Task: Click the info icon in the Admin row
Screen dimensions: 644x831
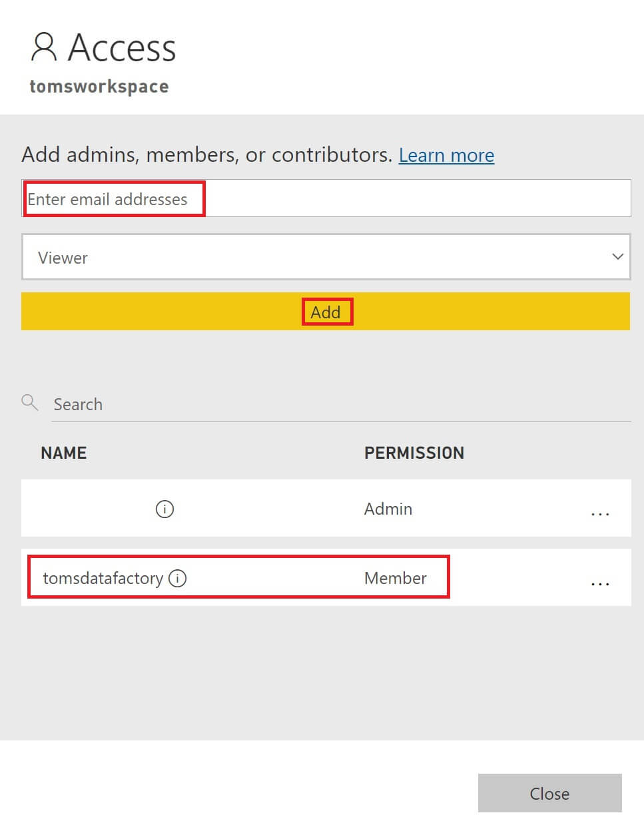Action: point(164,509)
